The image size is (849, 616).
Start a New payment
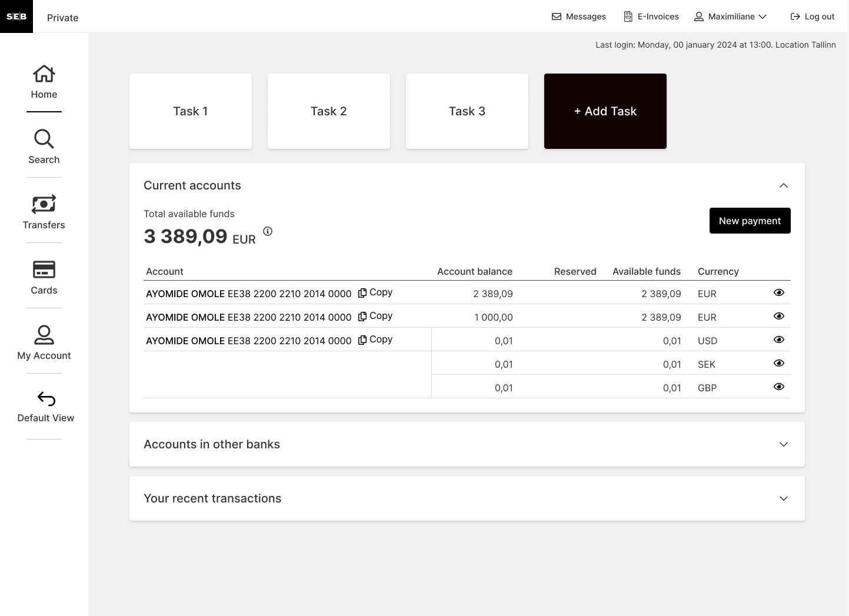click(750, 221)
